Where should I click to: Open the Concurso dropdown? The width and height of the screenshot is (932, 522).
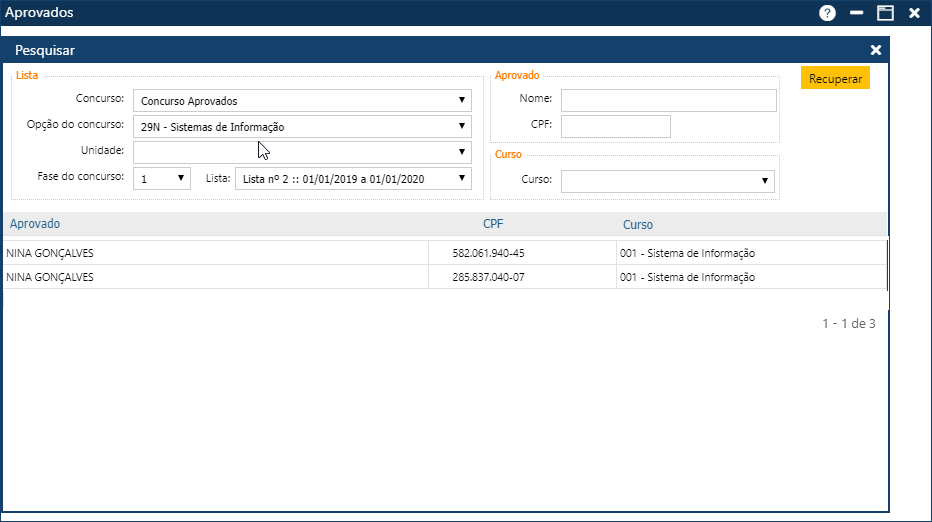302,101
